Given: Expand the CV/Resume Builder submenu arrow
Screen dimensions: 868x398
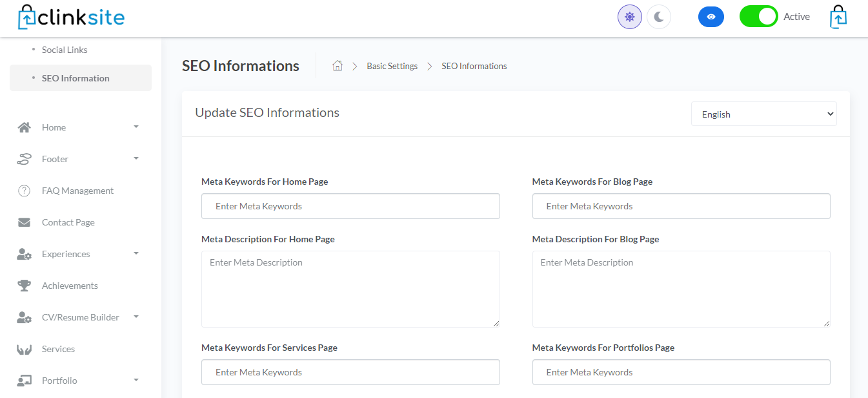Looking at the screenshot, I should point(136,317).
